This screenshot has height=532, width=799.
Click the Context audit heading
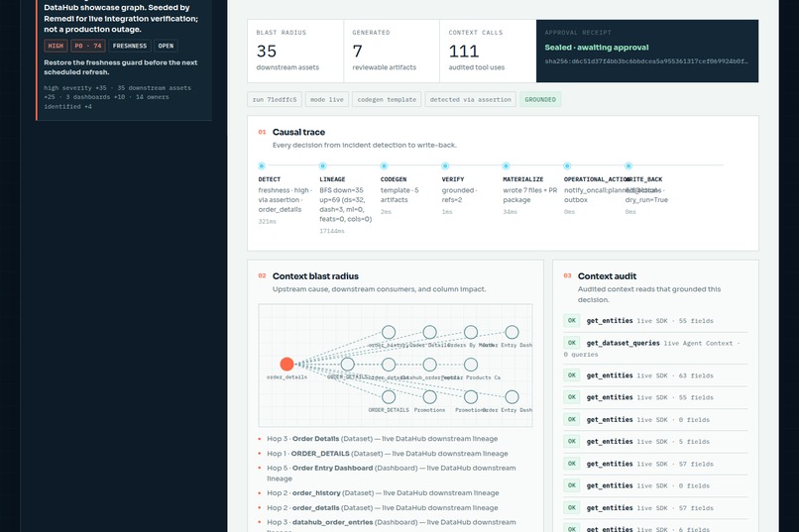[x=607, y=276]
